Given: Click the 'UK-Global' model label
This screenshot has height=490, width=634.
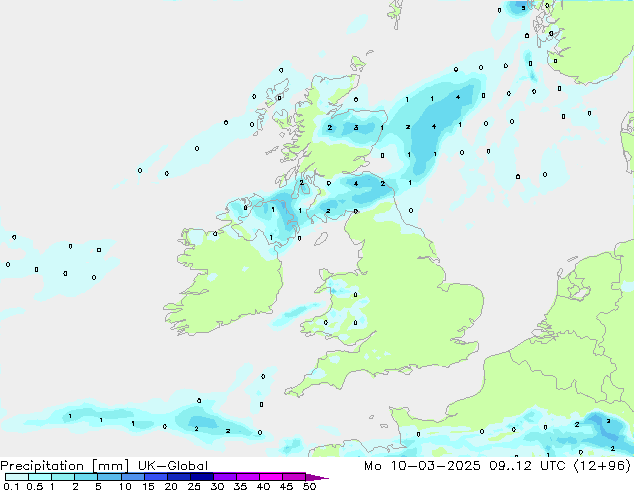Looking at the screenshot, I should point(173,466).
